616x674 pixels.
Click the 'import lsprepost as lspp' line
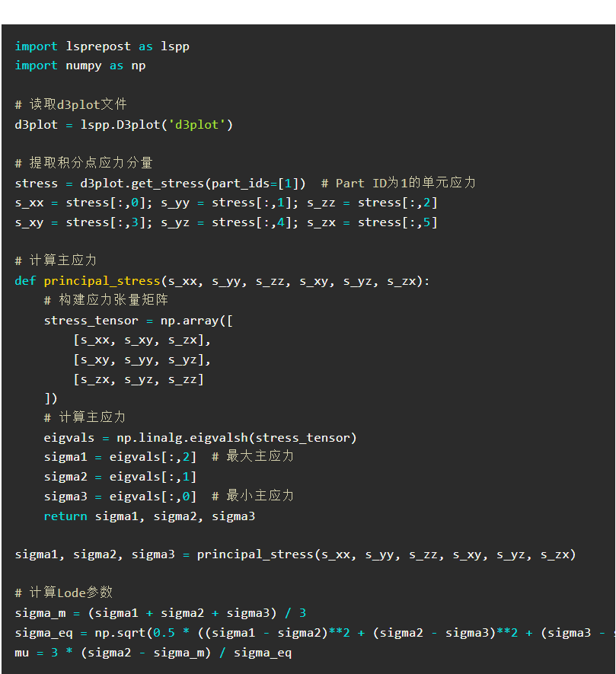102,46
